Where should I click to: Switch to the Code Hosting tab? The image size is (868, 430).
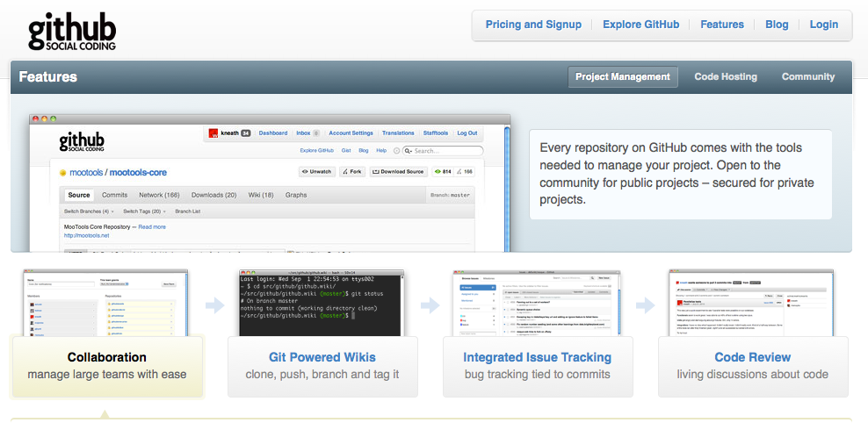[726, 76]
